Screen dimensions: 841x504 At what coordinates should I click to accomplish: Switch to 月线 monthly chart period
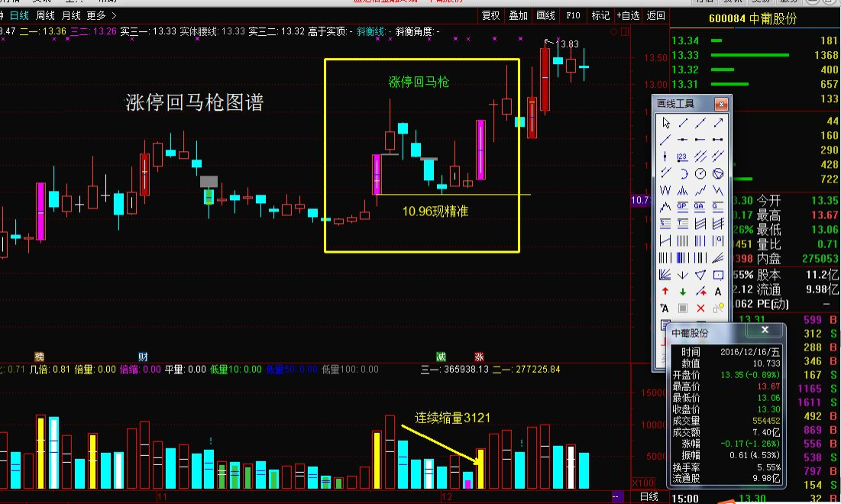click(x=71, y=16)
